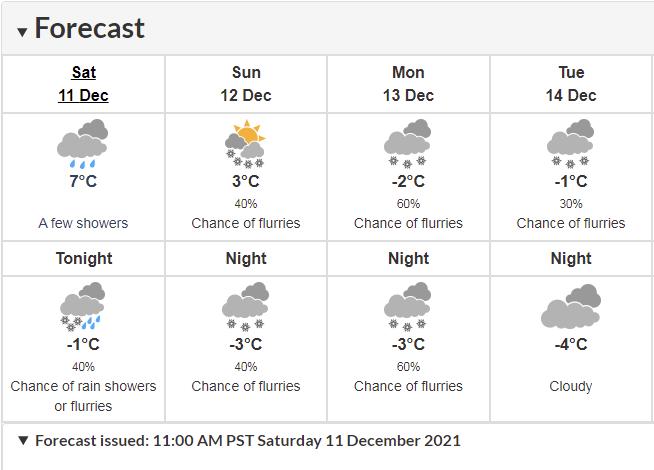The image size is (654, 470).
Task: Collapse the Forecast issued details arrow
Action: 23,440
